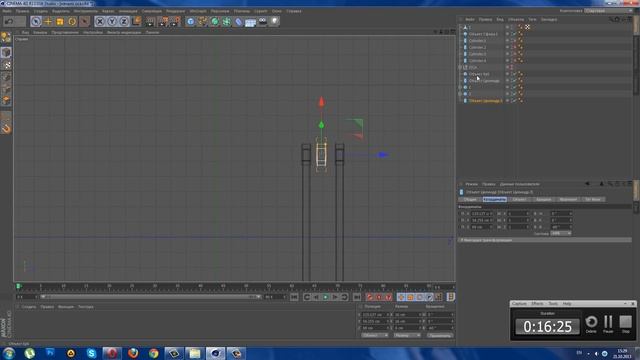Click Make Editable in the left toolbar
The height and width of the screenshot is (360, 640).
click(x=6, y=38)
